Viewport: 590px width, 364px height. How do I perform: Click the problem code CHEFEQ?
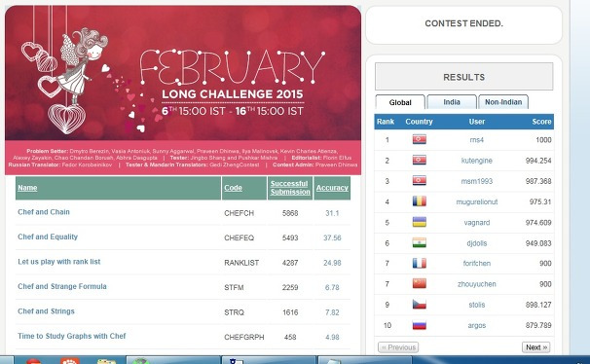click(x=239, y=238)
